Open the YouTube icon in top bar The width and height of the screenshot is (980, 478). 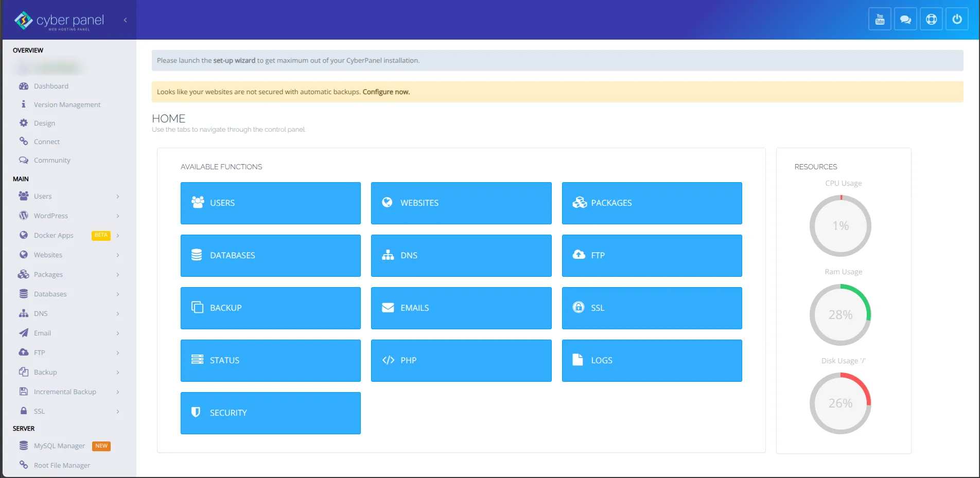click(880, 20)
